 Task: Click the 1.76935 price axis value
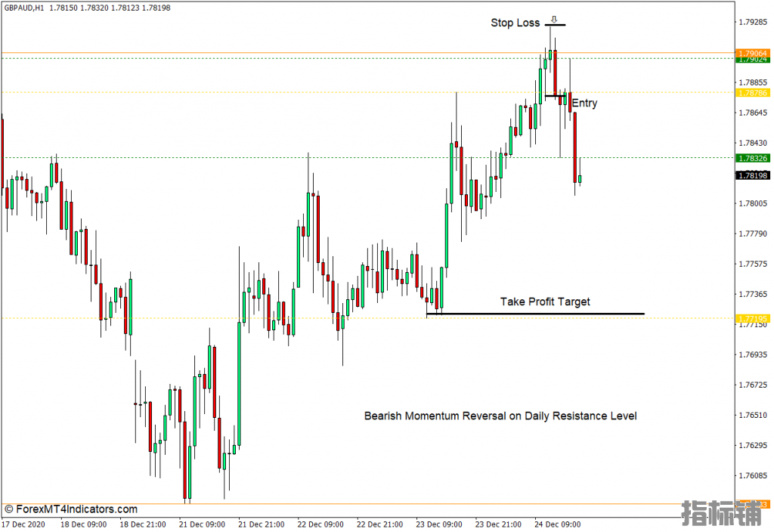click(x=753, y=355)
